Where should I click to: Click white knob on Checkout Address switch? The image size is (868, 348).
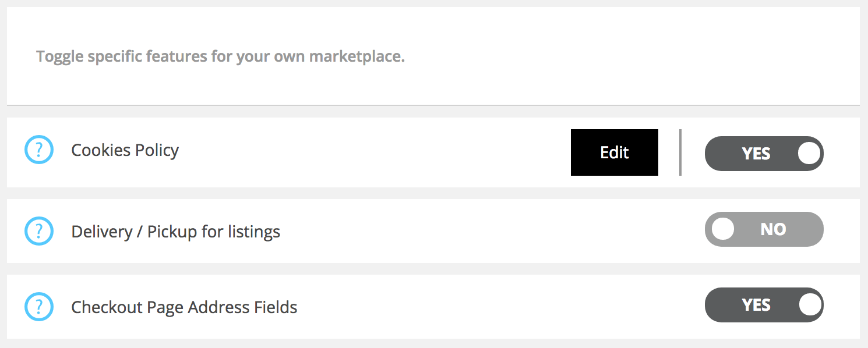point(810,304)
